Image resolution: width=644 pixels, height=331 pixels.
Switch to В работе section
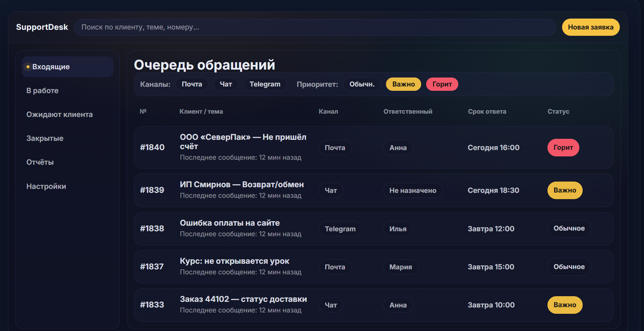(42, 90)
